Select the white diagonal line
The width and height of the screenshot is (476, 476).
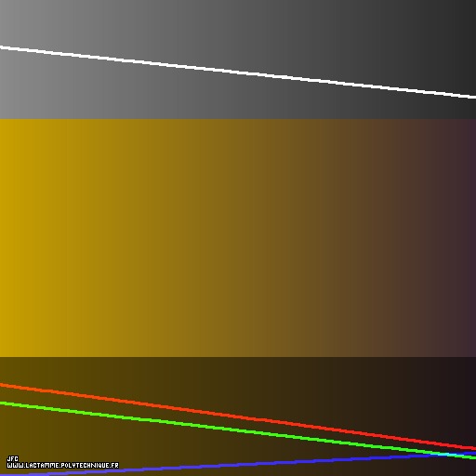point(238,73)
